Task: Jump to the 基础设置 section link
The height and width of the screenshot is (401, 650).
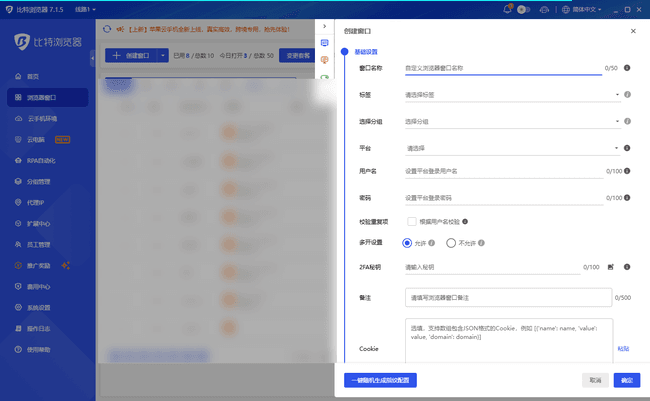Action: point(366,52)
